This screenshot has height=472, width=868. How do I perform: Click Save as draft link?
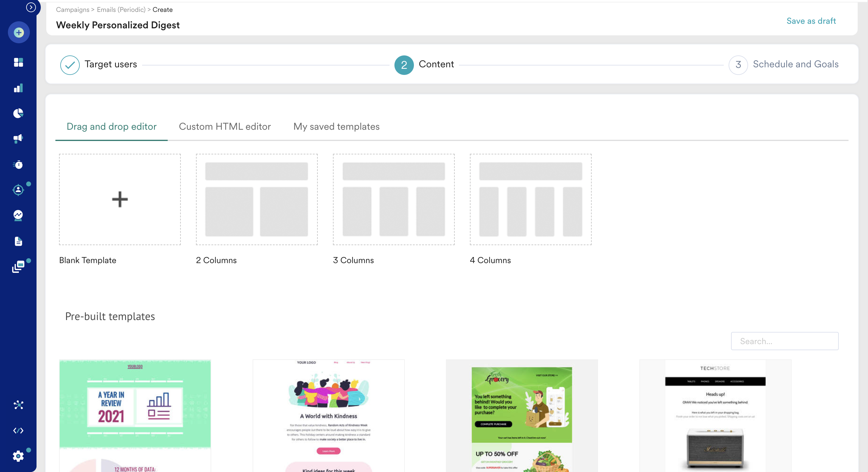pyautogui.click(x=811, y=21)
